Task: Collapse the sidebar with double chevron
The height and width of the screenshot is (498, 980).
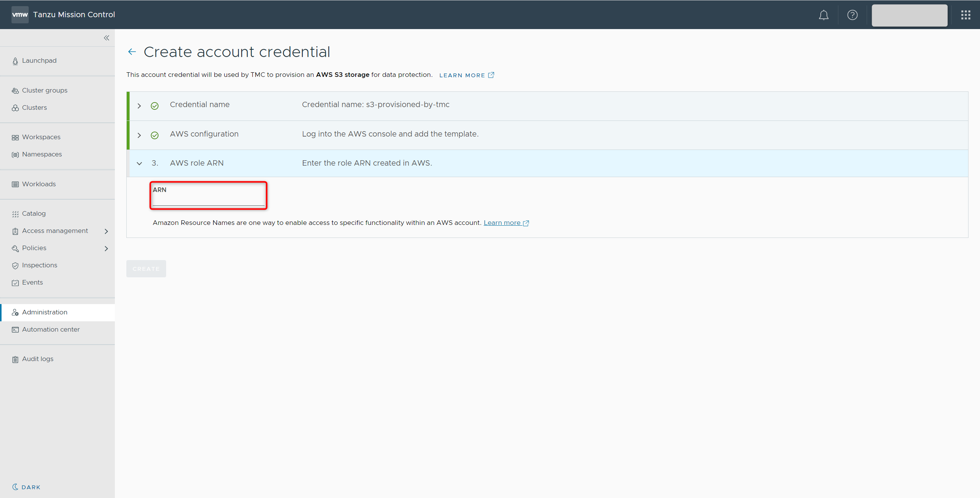Action: 106,38
